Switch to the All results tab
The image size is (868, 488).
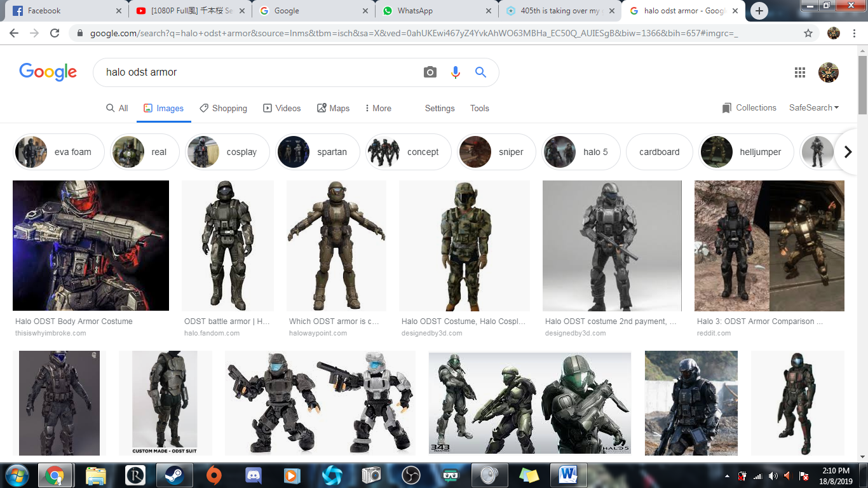117,109
